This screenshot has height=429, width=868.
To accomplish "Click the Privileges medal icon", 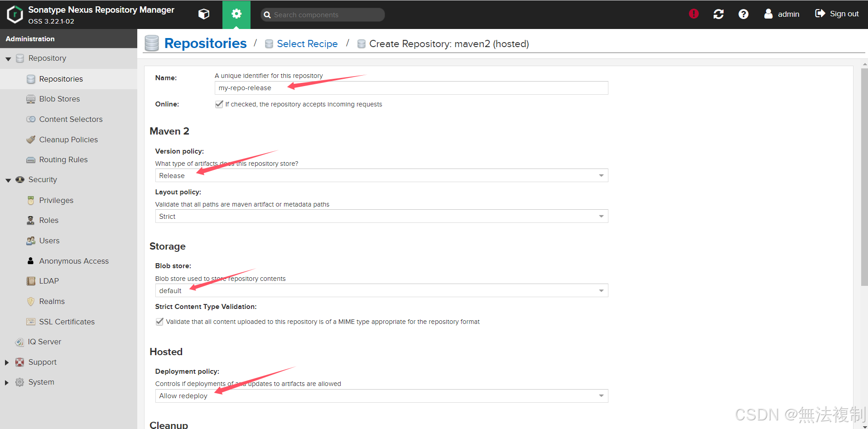I will [x=31, y=200].
